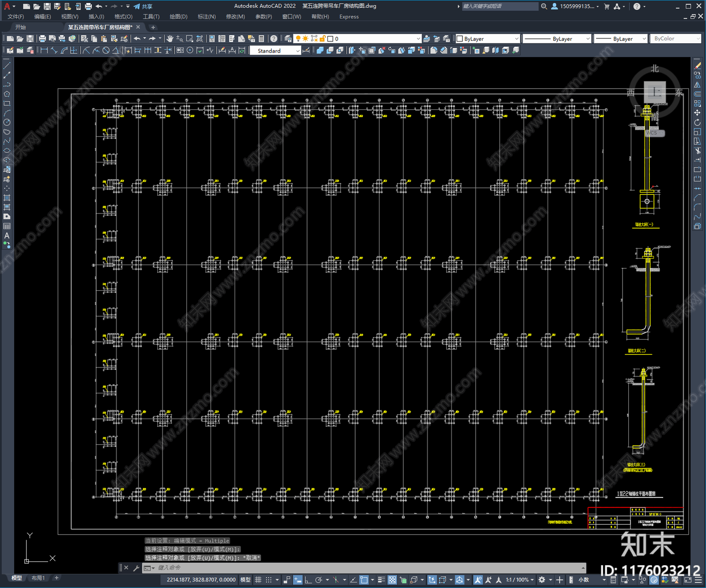Screen dimensions: 706x588
Task: Click the search magnifier icon in title bar
Action: pyautogui.click(x=544, y=6)
